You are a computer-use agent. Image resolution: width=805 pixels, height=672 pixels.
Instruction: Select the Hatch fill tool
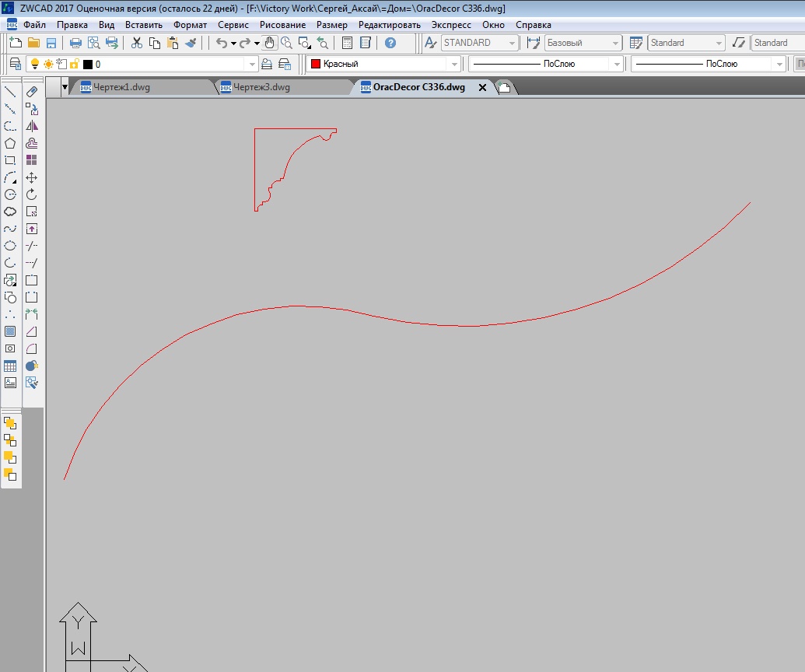[x=10, y=331]
